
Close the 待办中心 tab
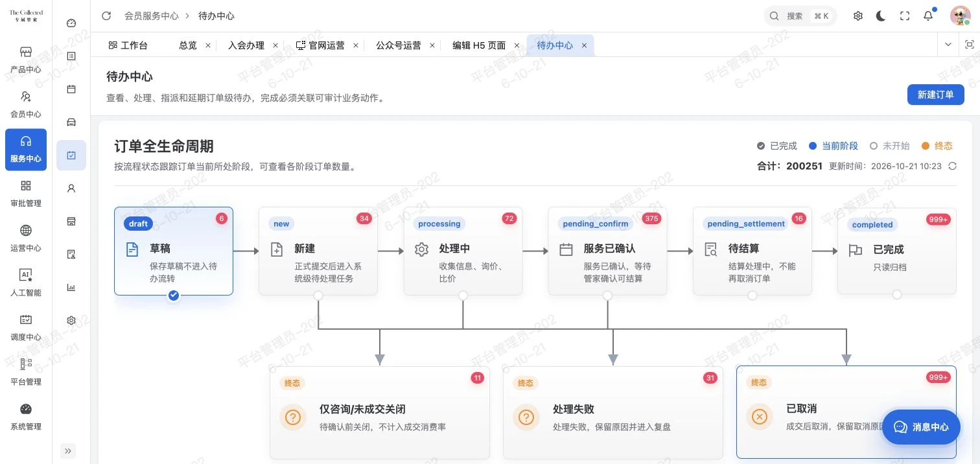pos(584,45)
